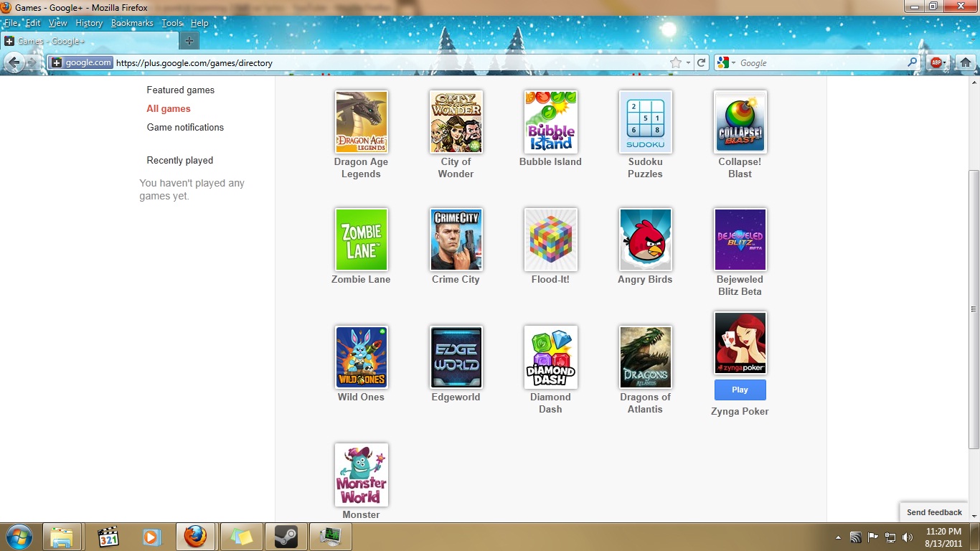Image resolution: width=980 pixels, height=551 pixels.
Task: Open the Edit menu
Action: pyautogui.click(x=33, y=23)
